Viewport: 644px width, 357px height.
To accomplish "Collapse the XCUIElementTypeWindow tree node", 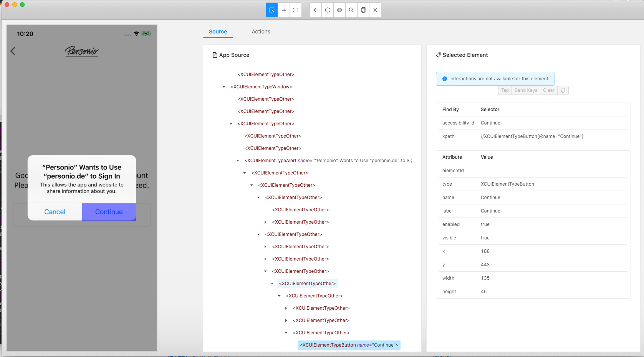I will (x=224, y=86).
